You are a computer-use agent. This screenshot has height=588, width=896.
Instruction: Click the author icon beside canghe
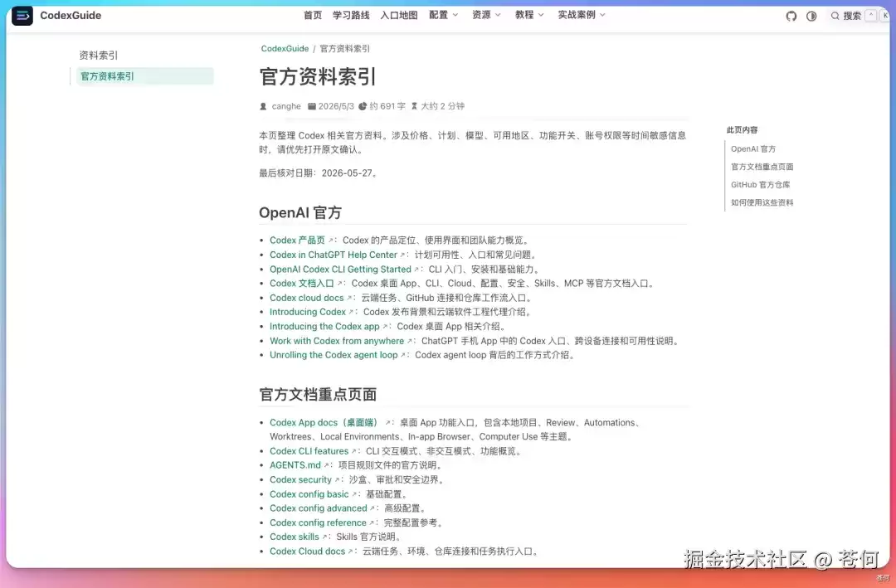pyautogui.click(x=264, y=106)
